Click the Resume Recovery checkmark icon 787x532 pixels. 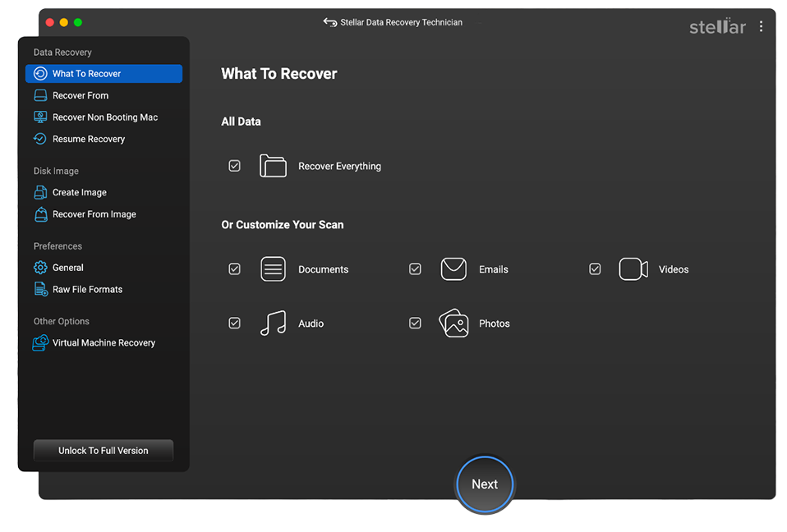40,139
